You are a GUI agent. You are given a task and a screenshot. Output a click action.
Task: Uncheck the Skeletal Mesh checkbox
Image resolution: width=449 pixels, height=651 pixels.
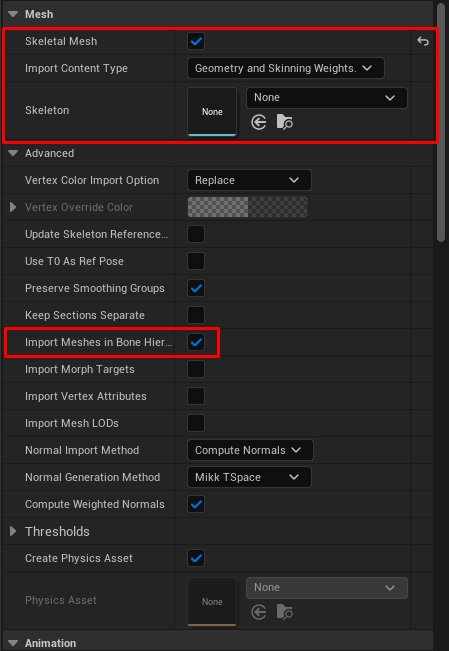(196, 41)
